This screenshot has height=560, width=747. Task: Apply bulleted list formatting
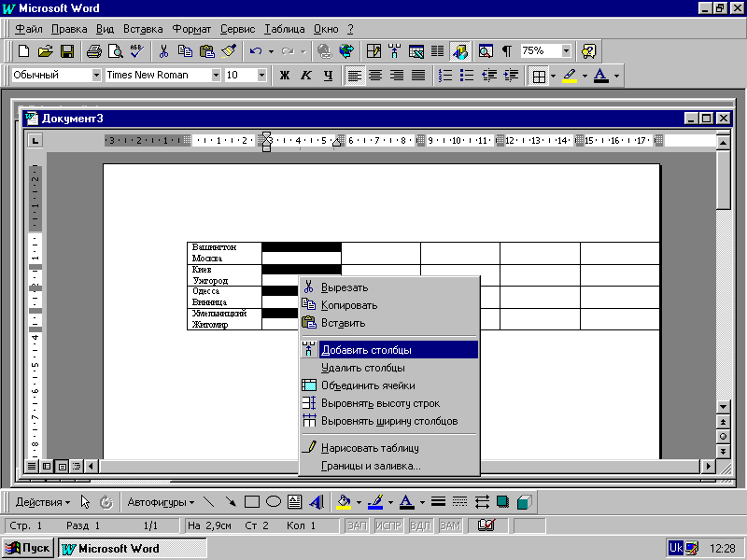pyautogui.click(x=466, y=76)
